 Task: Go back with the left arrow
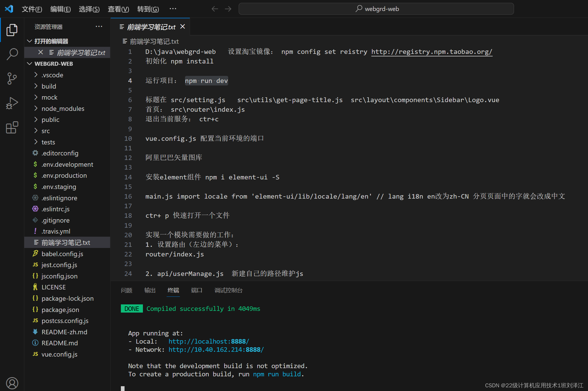coord(215,9)
